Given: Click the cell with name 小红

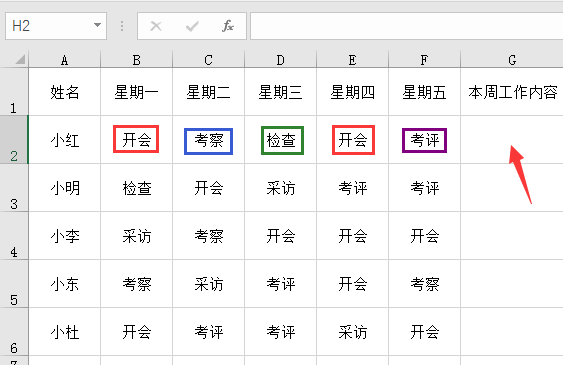Looking at the screenshot, I should click(65, 140).
